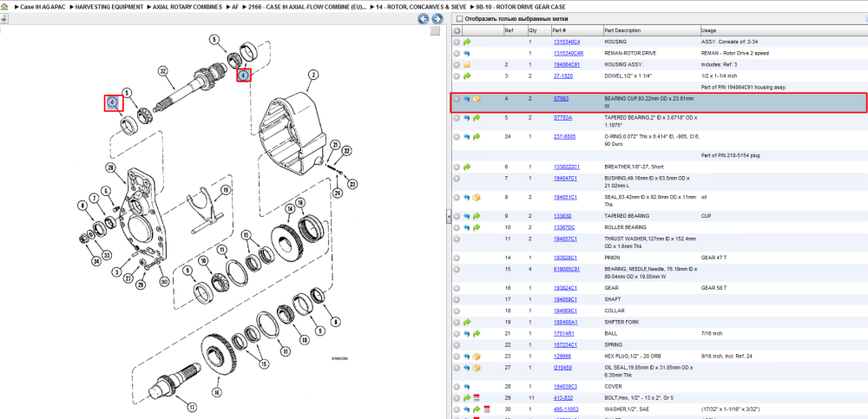This screenshot has width=868, height=419.
Task: Toggle selection circle for THRUST WASHER row
Action: (457, 239)
